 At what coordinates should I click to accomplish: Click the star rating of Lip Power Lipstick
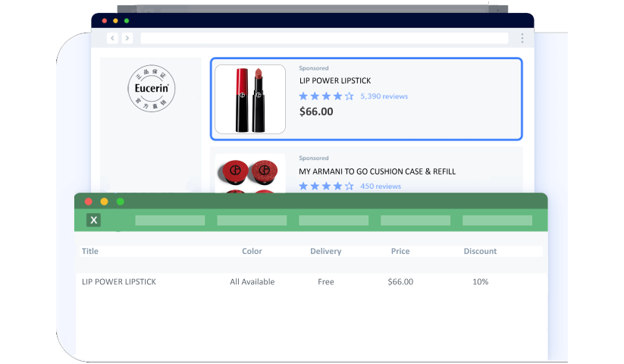click(326, 96)
